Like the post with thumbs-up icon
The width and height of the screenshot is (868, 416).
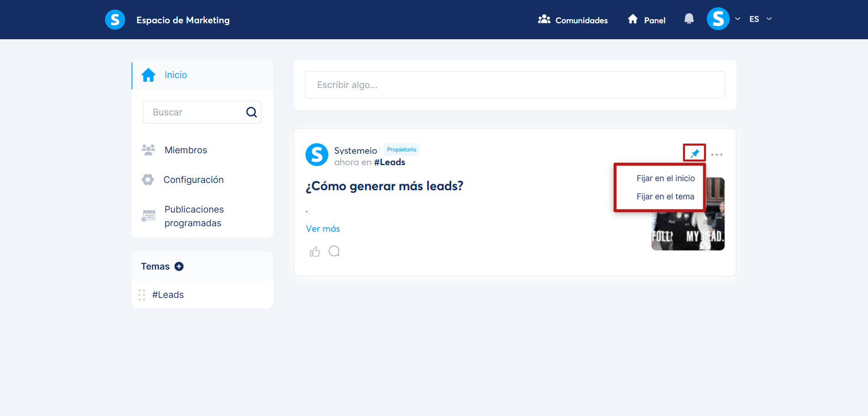click(x=315, y=251)
